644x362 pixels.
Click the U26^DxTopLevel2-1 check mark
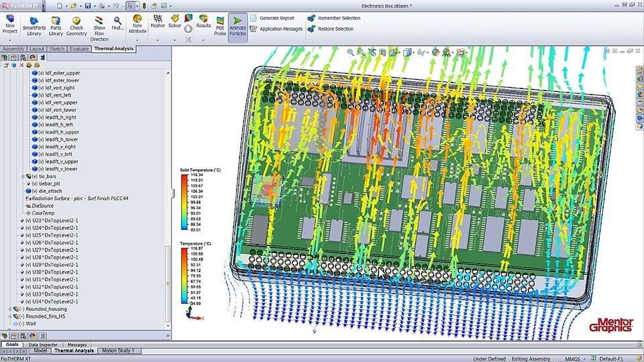tap(22, 243)
